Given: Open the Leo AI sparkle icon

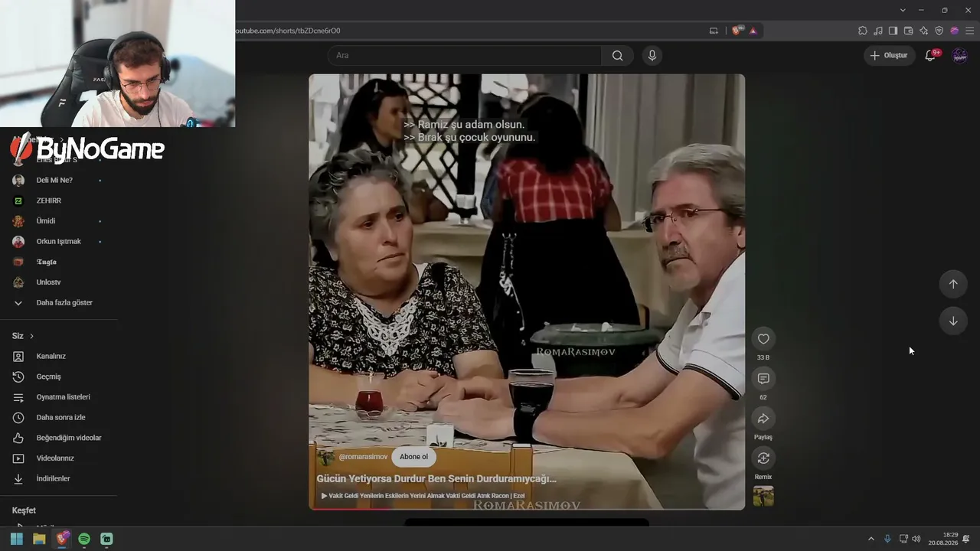Looking at the screenshot, I should pyautogui.click(x=924, y=31).
